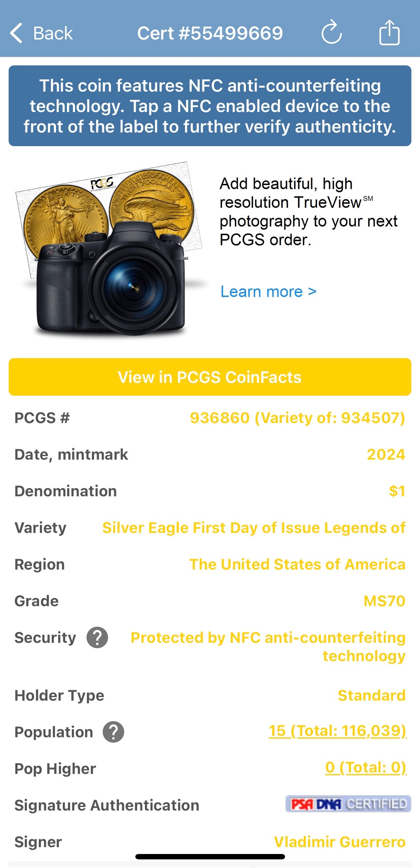Tap the Protected by NFC security text
420x868 pixels.
click(268, 646)
